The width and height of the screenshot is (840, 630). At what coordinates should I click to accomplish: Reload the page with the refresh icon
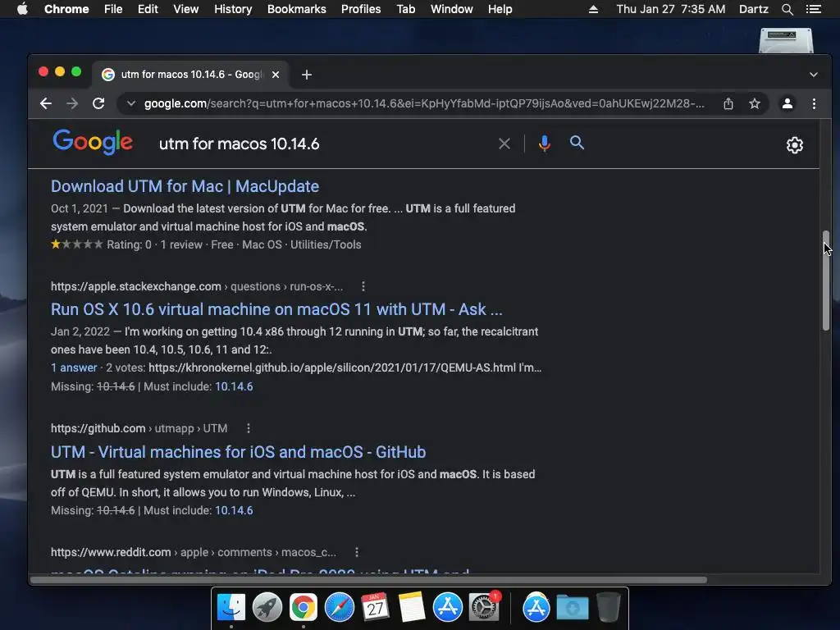click(x=98, y=103)
